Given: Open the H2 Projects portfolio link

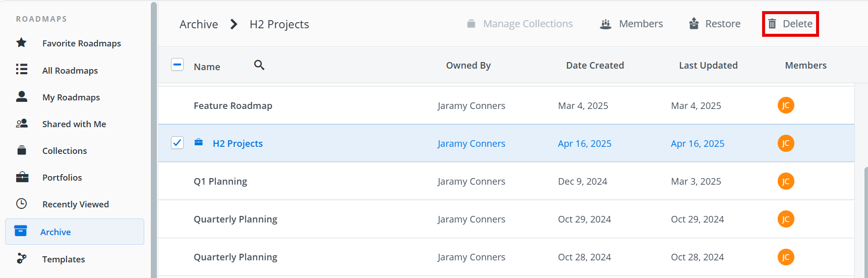Looking at the screenshot, I should tap(238, 144).
